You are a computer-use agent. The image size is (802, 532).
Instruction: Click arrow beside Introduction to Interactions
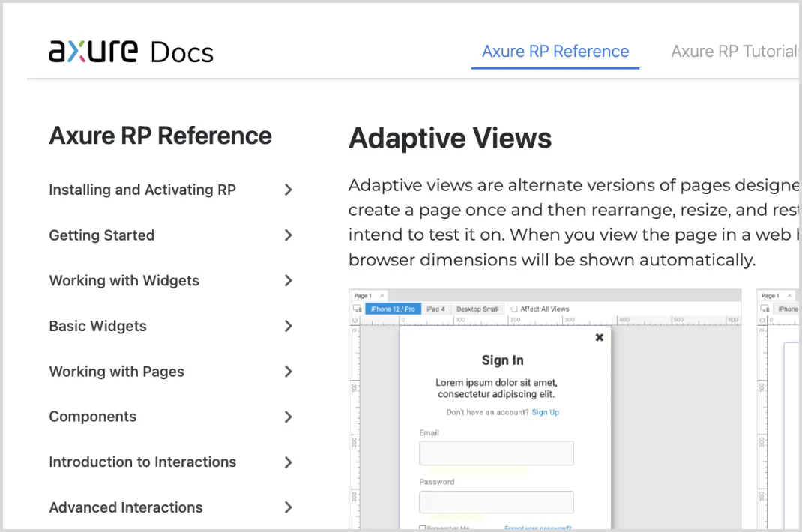(288, 462)
